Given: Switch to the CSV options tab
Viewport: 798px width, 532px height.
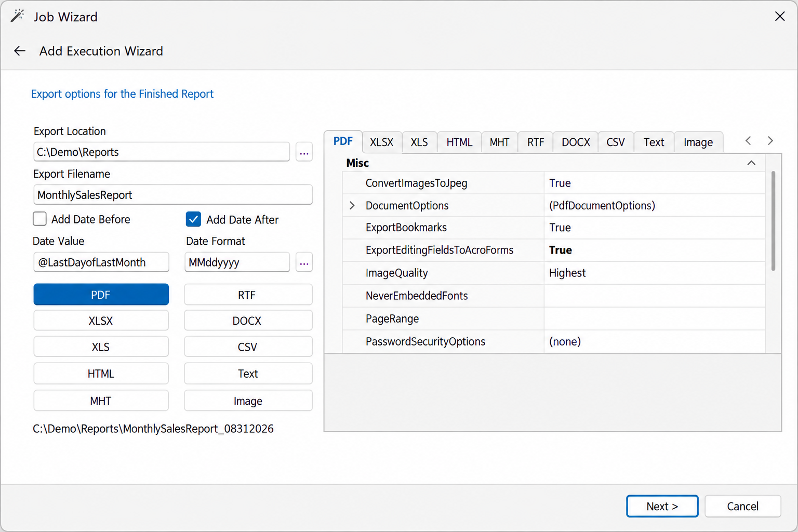Looking at the screenshot, I should (616, 142).
